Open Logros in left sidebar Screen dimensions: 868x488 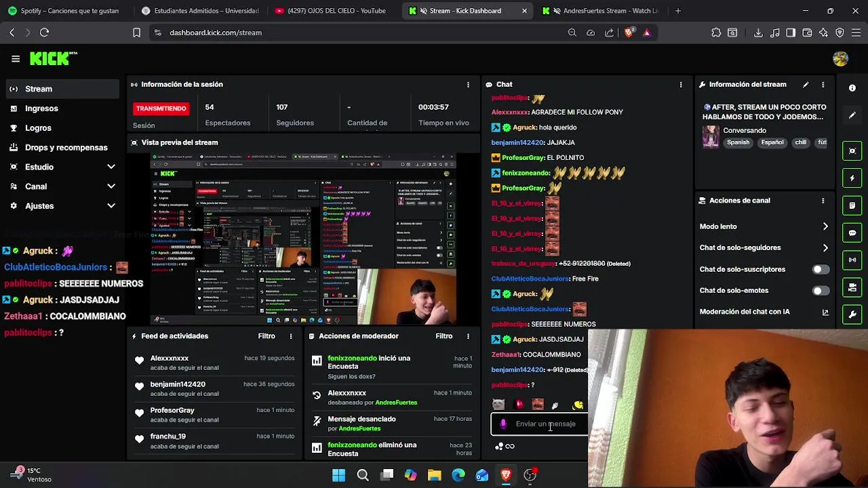coord(62,128)
